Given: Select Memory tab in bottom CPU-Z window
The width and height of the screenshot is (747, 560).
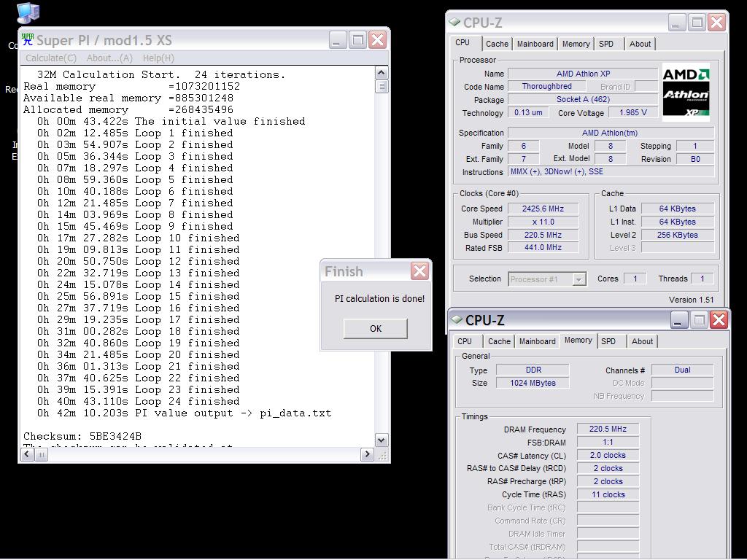Looking at the screenshot, I should click(578, 340).
